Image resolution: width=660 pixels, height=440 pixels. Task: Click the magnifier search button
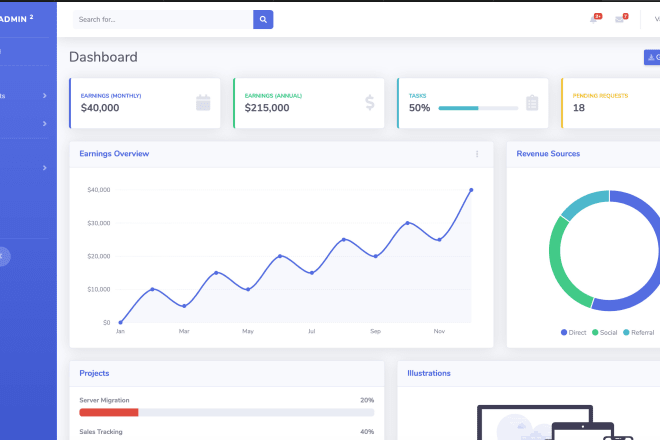263,19
